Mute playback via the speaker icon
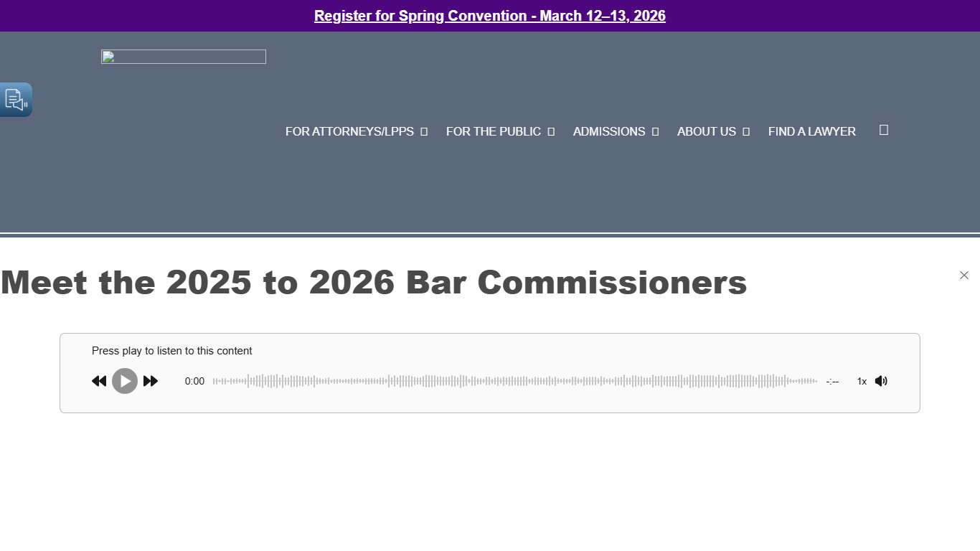This screenshot has width=980, height=551. tap(881, 381)
